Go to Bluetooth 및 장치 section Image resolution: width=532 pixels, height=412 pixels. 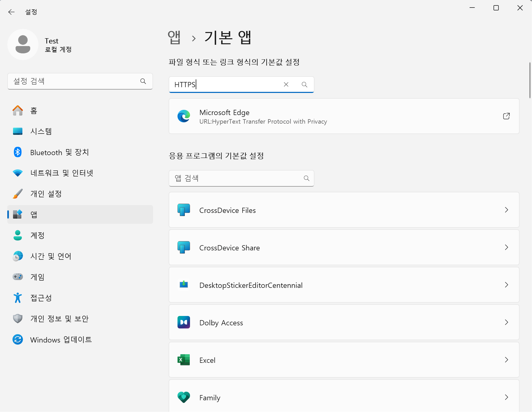pos(59,152)
